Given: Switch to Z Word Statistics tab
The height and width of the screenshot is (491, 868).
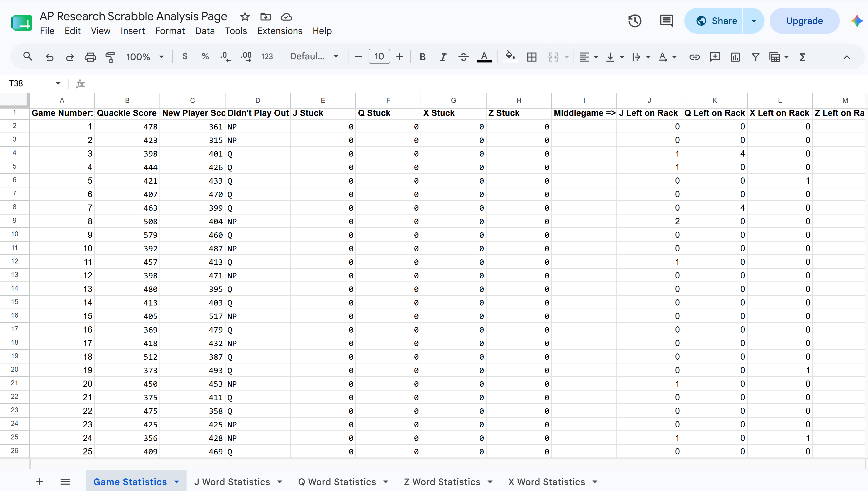Looking at the screenshot, I should (x=442, y=481).
